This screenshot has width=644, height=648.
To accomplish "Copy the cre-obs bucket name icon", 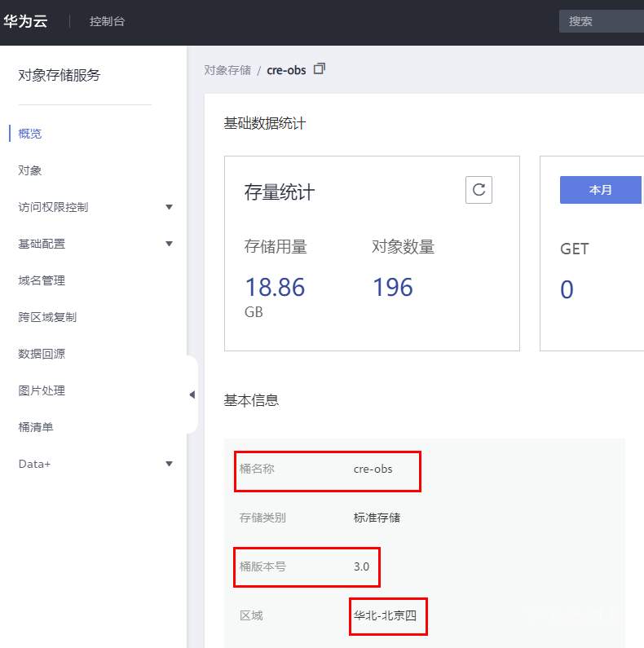I will (319, 68).
